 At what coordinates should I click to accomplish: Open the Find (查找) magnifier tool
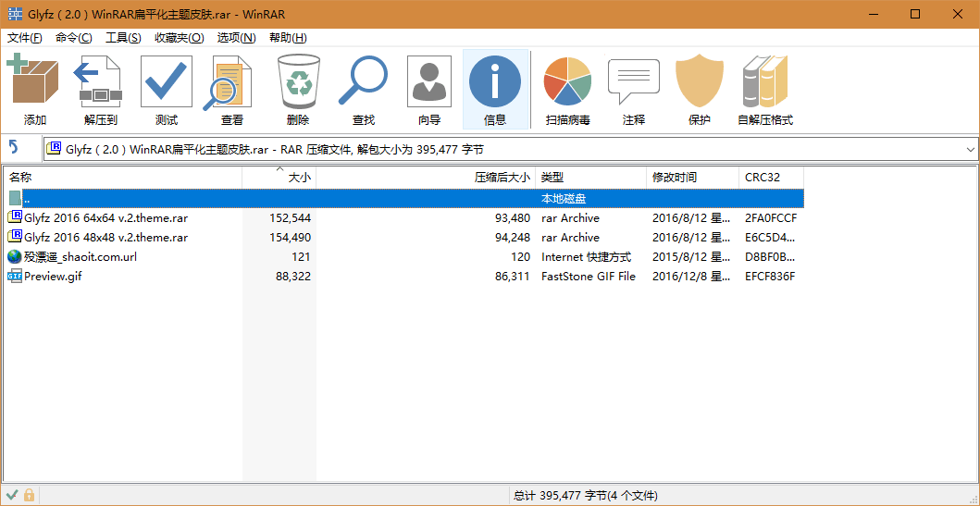[364, 81]
